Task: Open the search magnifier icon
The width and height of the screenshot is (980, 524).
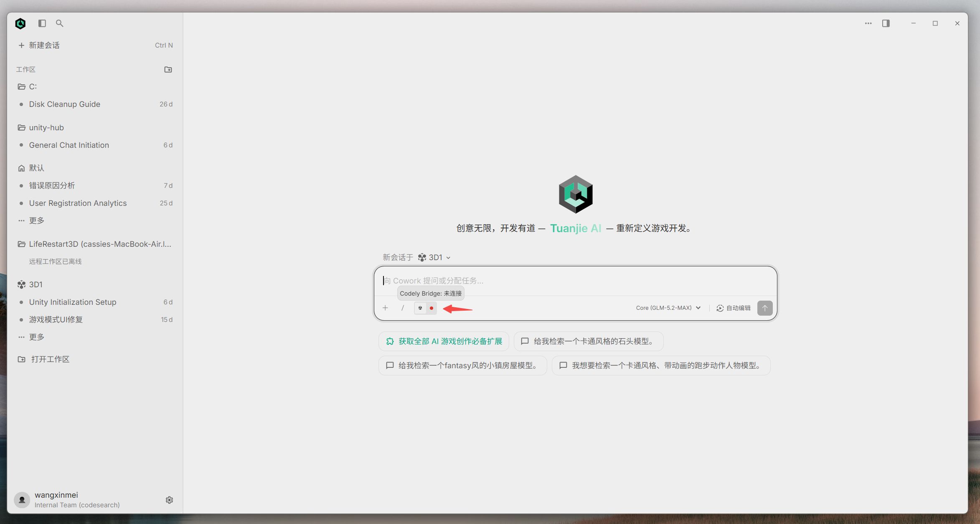Action: coord(60,23)
